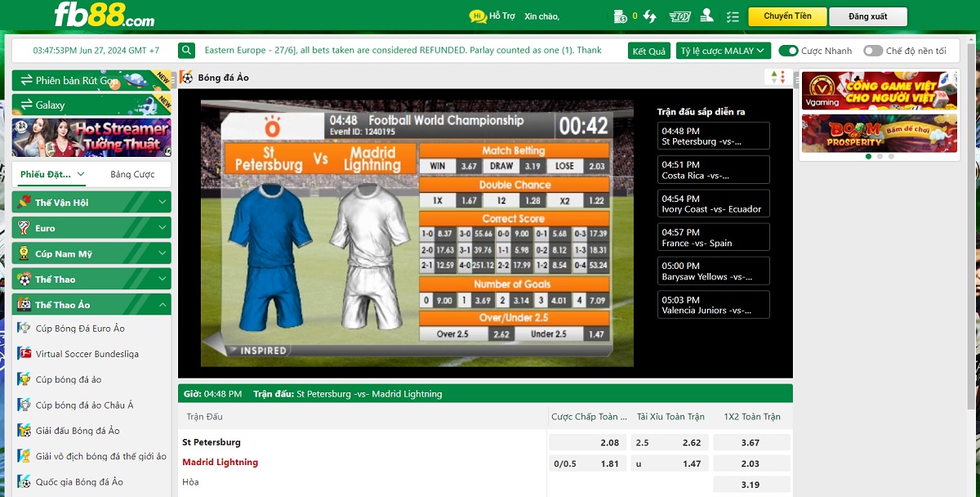Open the Hỗ Trợ support chat icon
980x497 pixels.
pyautogui.click(x=478, y=16)
